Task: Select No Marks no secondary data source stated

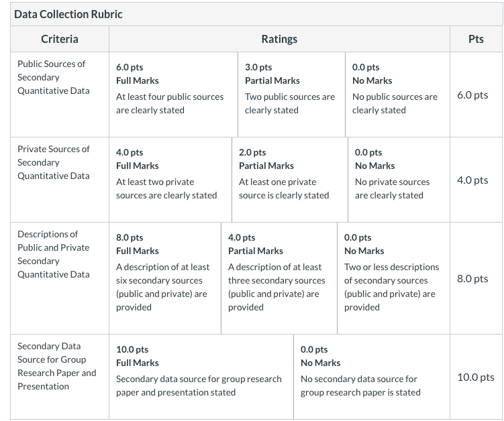Action: point(372,377)
